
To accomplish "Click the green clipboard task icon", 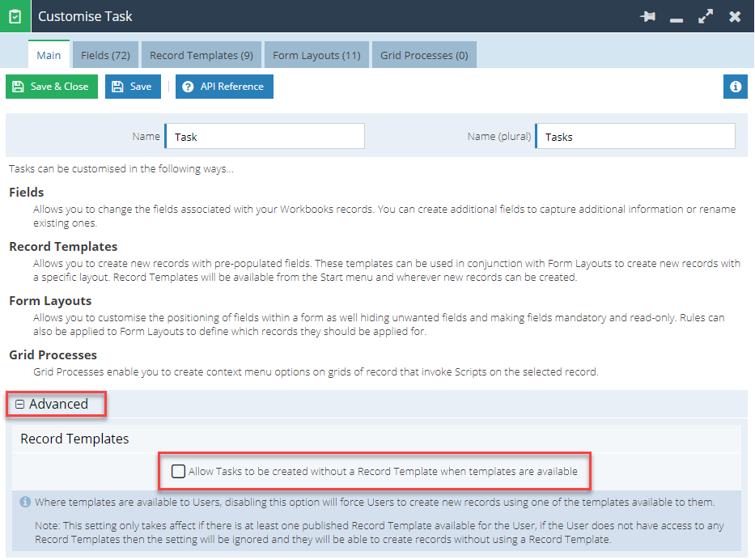I will pyautogui.click(x=15, y=16).
